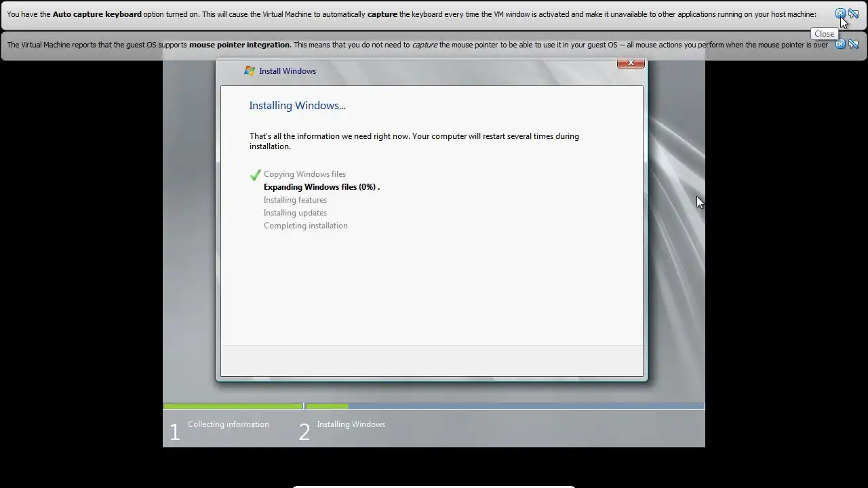Viewport: 868px width, 488px height.
Task: Click the 'Completing installation' step
Action: coord(305,226)
